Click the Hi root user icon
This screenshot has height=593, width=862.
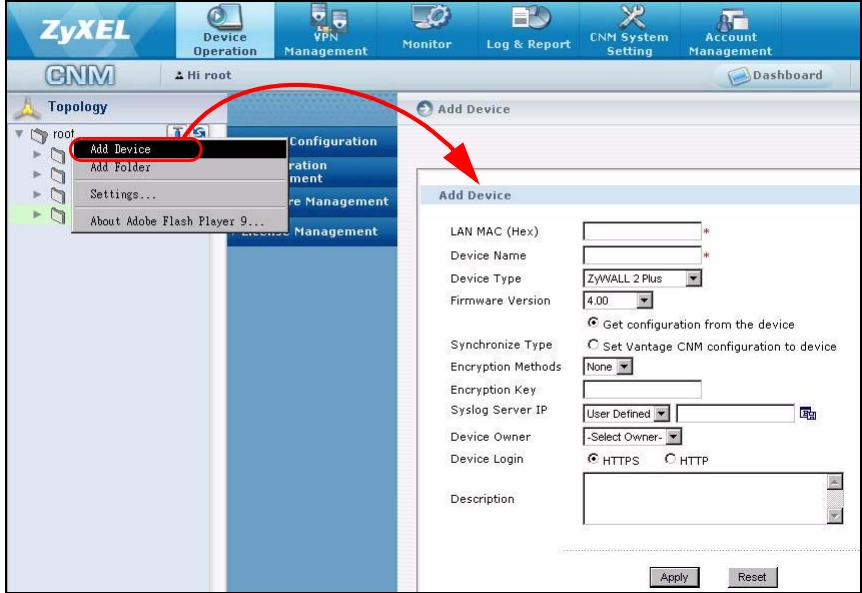pyautogui.click(x=179, y=75)
